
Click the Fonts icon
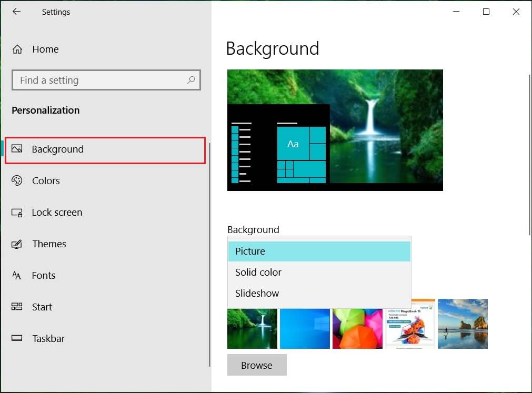pos(17,275)
